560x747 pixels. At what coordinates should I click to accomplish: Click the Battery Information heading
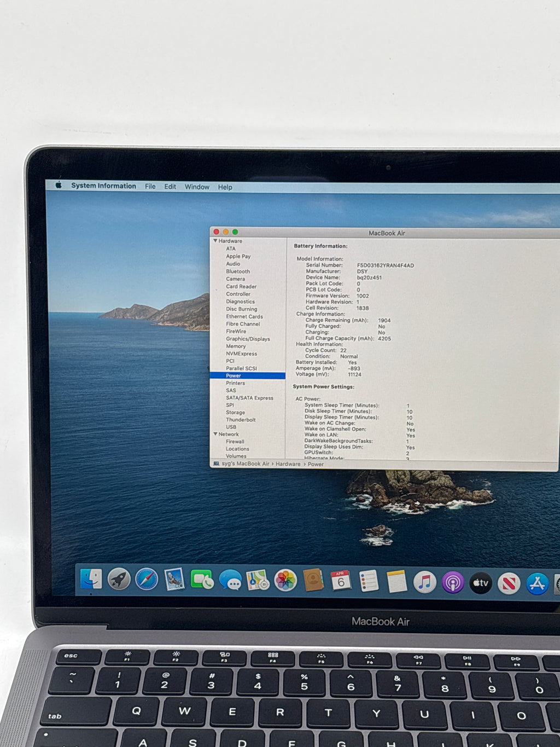coord(320,246)
